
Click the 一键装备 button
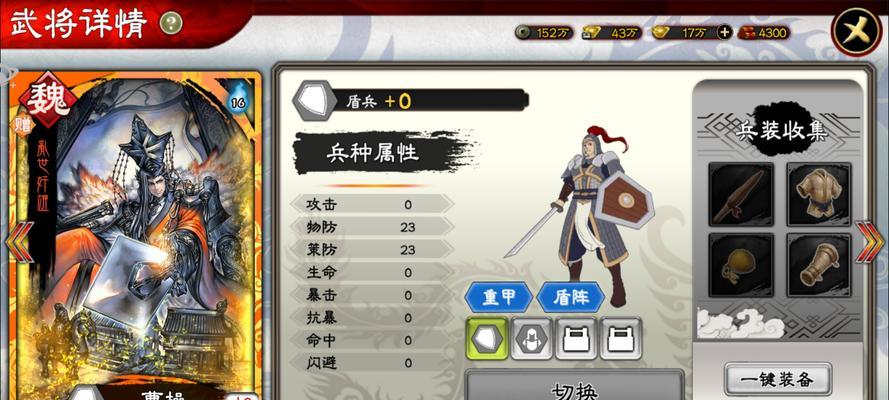(x=778, y=379)
